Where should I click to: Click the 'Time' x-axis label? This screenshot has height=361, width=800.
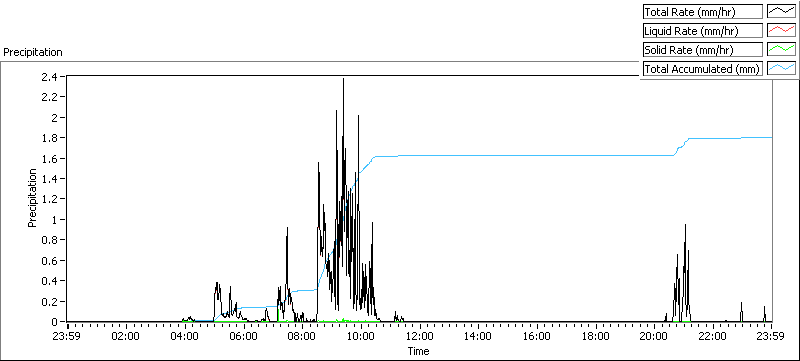pyautogui.click(x=418, y=351)
